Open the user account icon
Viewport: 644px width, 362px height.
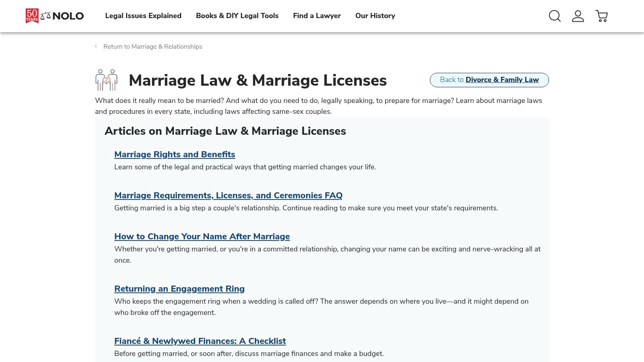[578, 16]
